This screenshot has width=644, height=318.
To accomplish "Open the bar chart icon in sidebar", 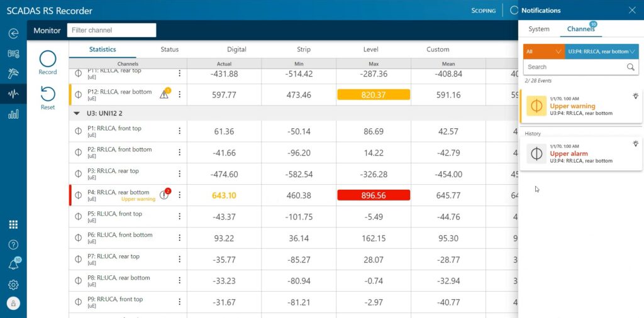I will coord(13,114).
